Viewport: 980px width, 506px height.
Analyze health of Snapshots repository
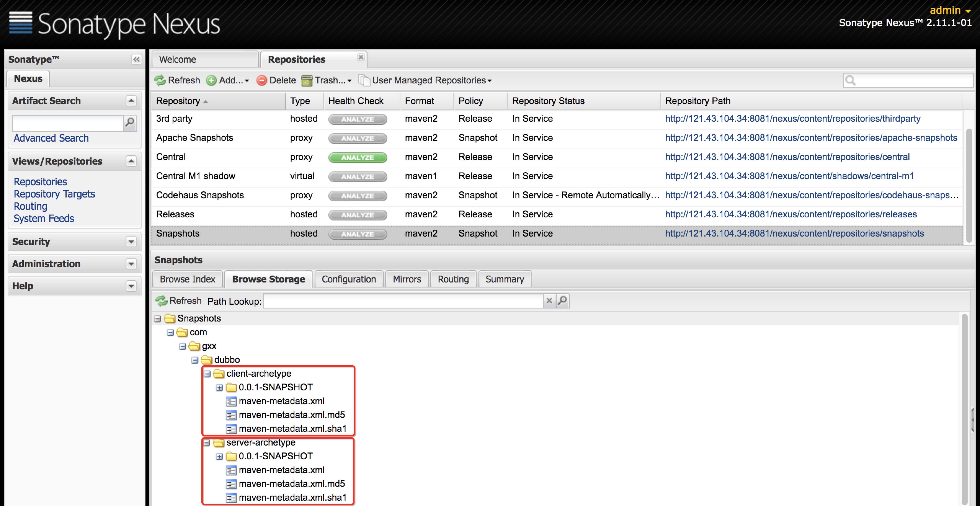pos(358,234)
